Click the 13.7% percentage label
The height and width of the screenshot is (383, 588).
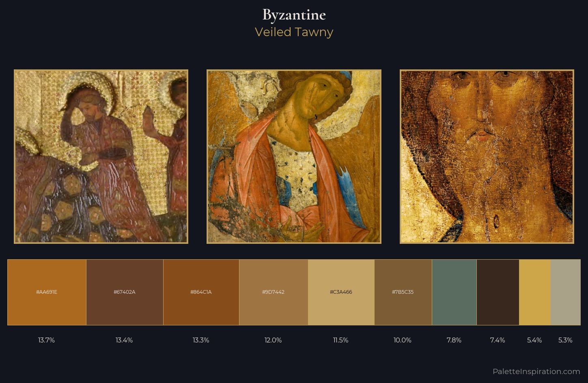(x=47, y=340)
